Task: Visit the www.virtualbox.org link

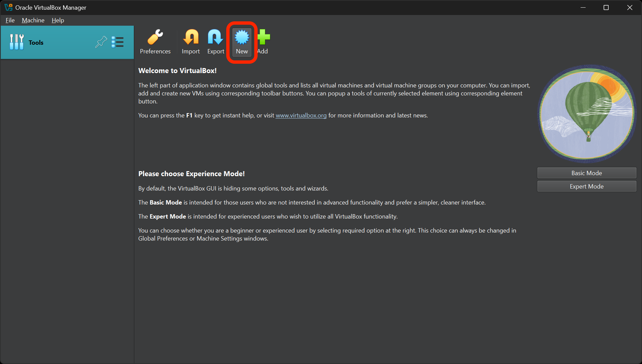Action: point(301,115)
